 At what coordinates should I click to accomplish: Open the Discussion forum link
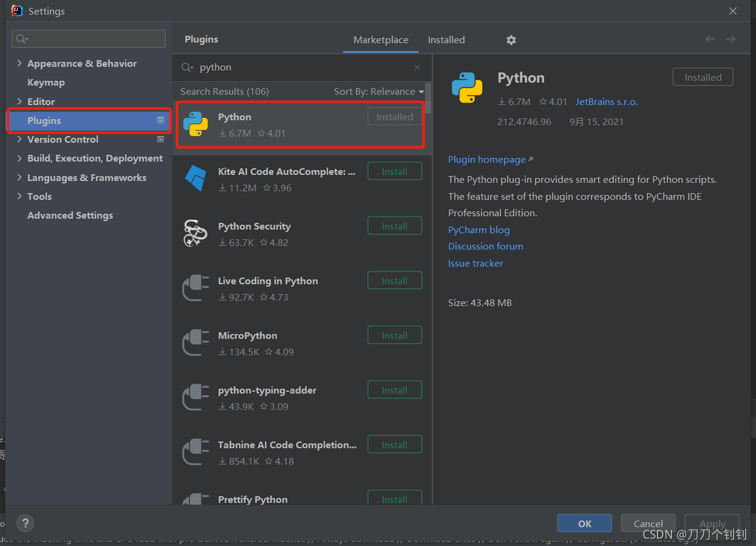coord(486,246)
